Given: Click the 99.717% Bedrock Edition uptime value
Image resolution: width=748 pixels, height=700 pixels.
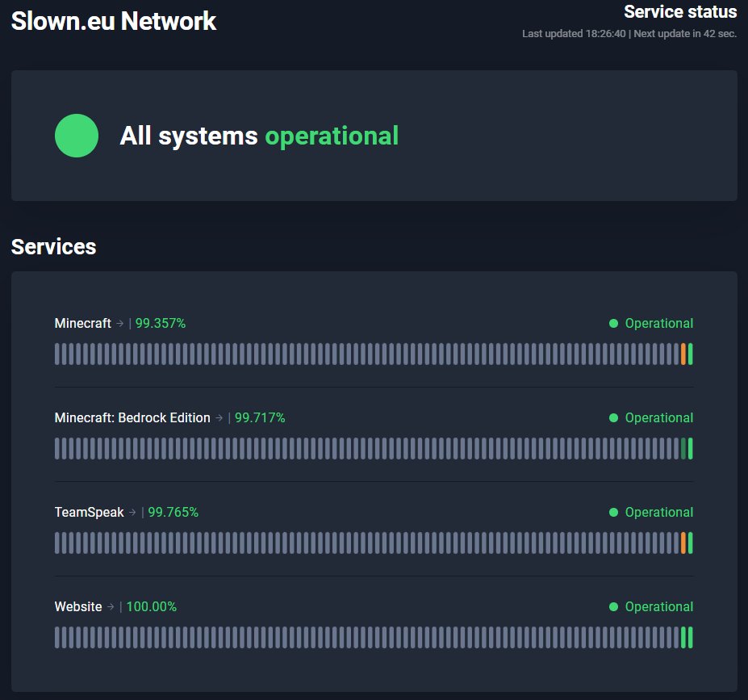Looking at the screenshot, I should pos(260,417).
